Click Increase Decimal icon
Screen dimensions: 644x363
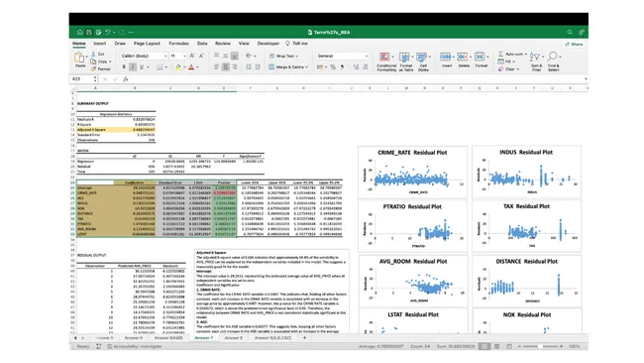(x=356, y=66)
